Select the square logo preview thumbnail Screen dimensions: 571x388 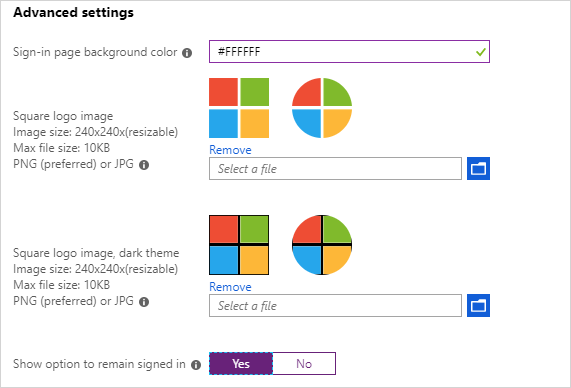pos(239,108)
